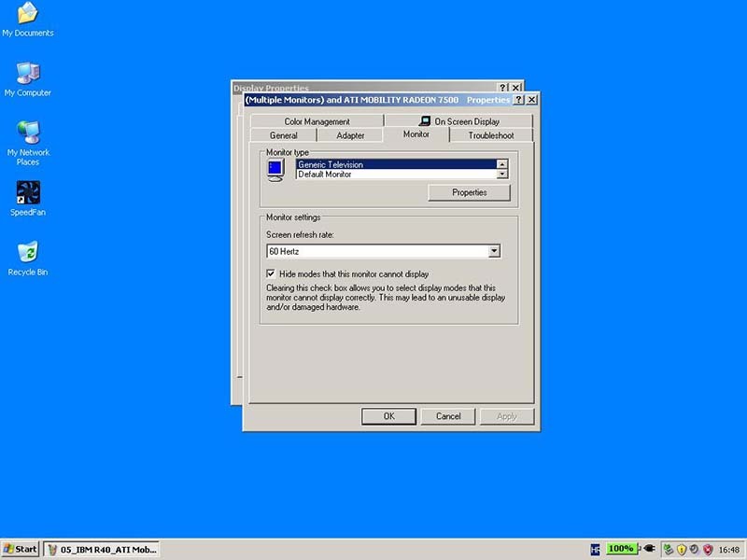The image size is (747, 560).
Task: Click the monitor Properties button
Action: click(469, 192)
